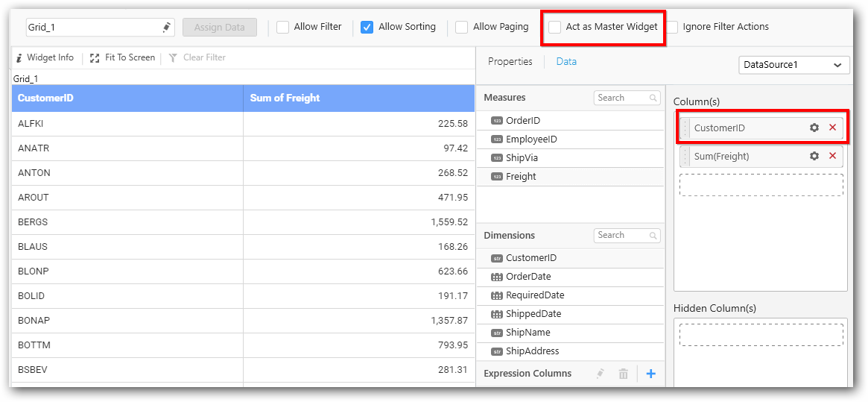Select the OrderDate dimension

[528, 277]
